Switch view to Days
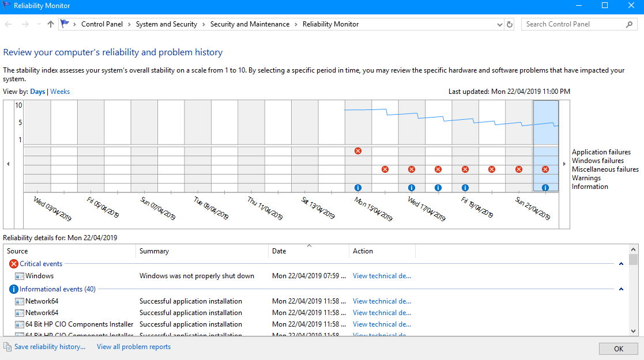The image size is (644, 360). tap(37, 92)
